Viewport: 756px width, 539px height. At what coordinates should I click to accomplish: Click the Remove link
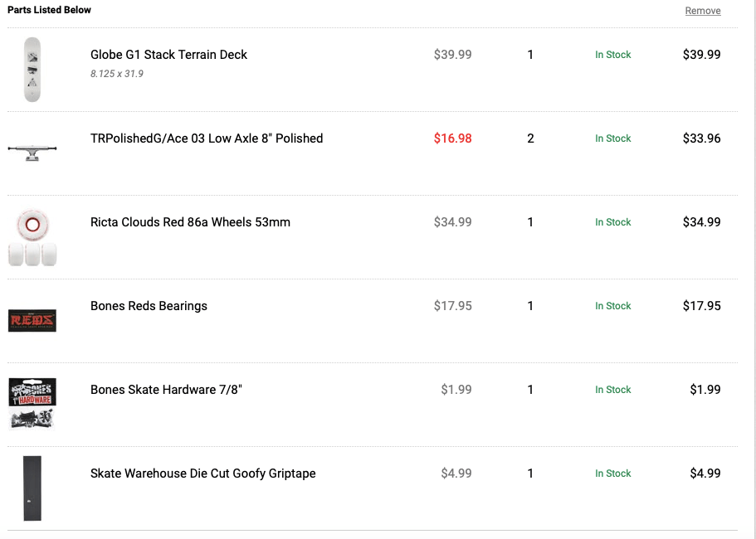click(702, 11)
